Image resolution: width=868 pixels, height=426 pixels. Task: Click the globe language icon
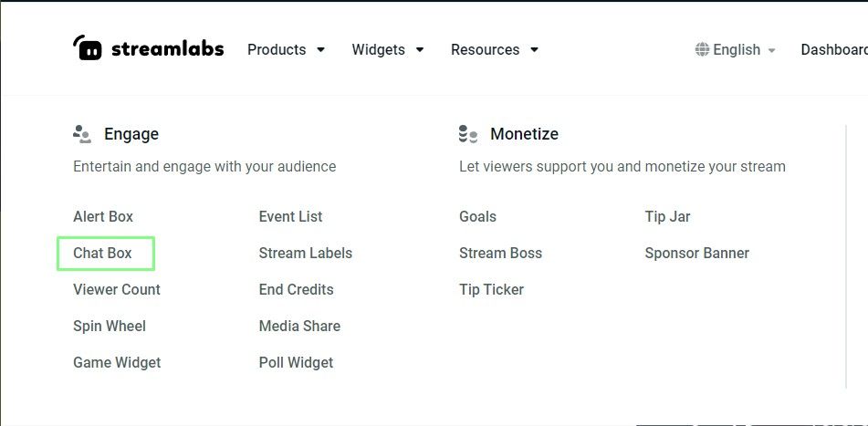[702, 50]
